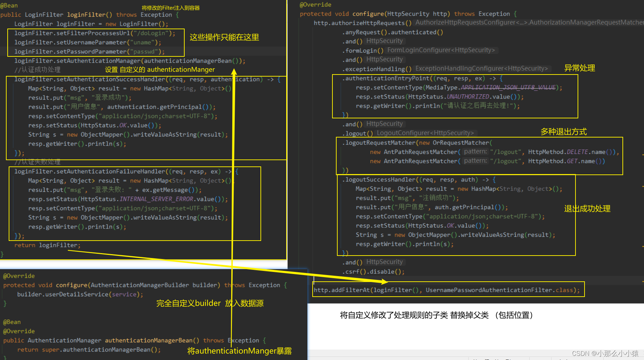Click the authentication.getPrincipal() line
This screenshot has width=644, height=360.
point(122,107)
